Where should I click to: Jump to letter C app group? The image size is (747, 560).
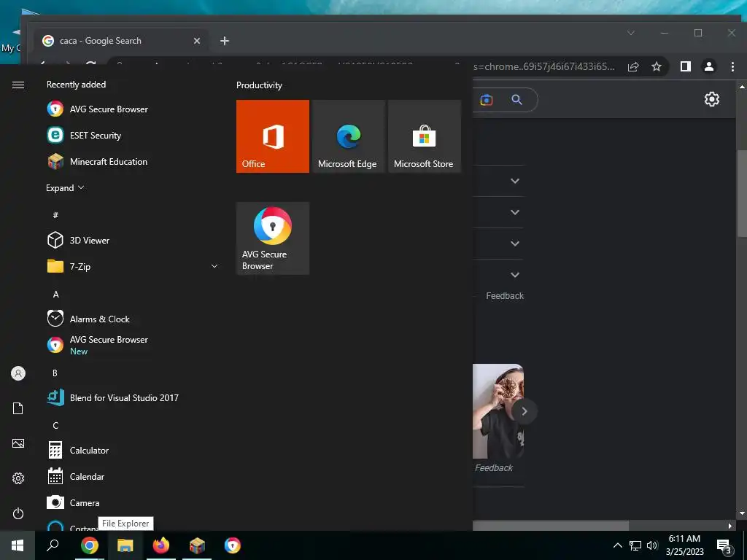pos(55,426)
